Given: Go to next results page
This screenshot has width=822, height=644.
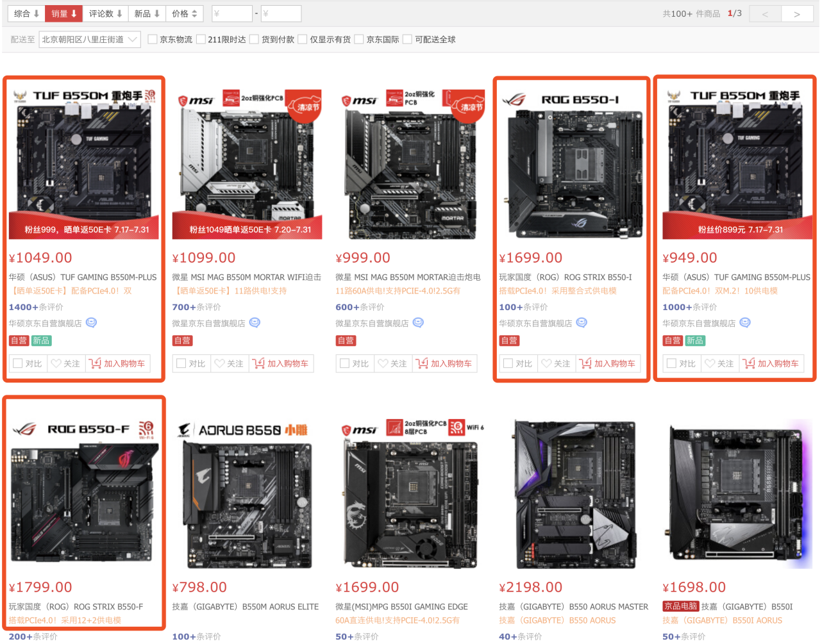Looking at the screenshot, I should (797, 13).
